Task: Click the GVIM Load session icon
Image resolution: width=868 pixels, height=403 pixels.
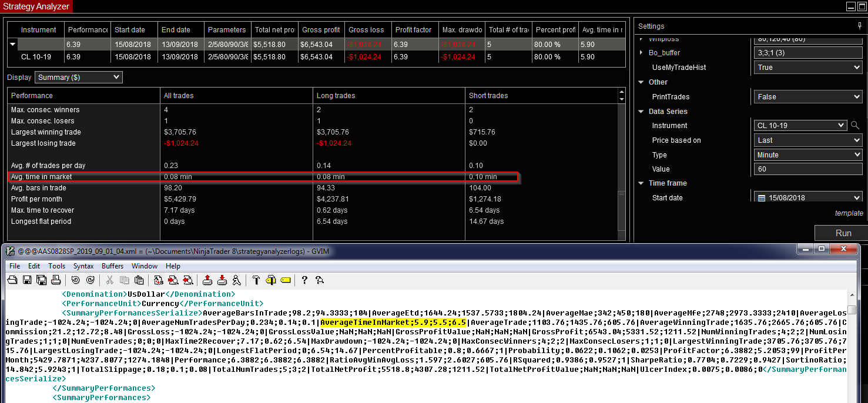Action: coord(207,280)
